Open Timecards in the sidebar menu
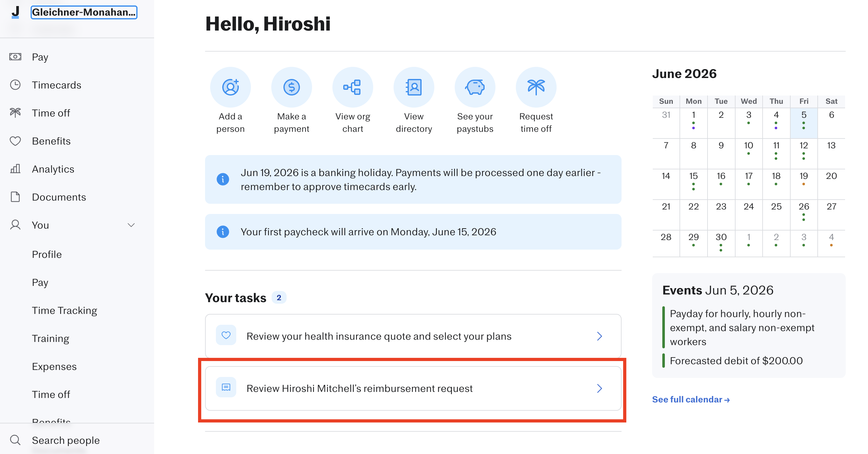The image size is (868, 454). coord(57,85)
